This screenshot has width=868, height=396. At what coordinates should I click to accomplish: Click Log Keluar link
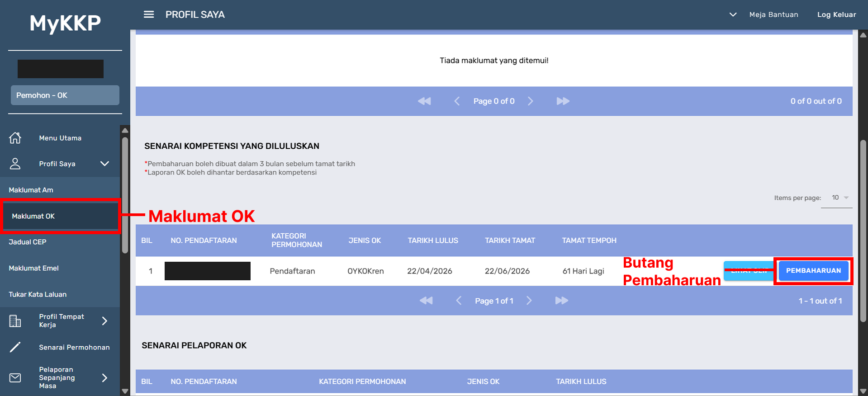[x=836, y=14]
